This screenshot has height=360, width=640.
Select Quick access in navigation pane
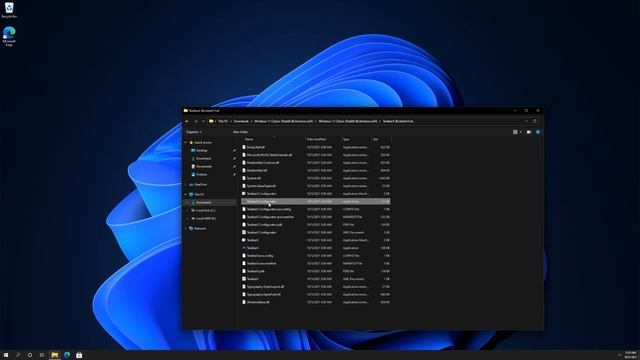[202, 142]
